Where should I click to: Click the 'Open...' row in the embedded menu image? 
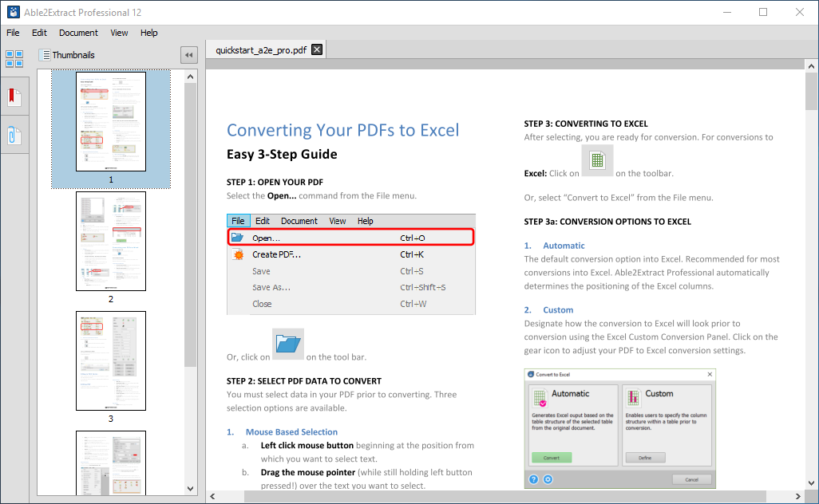(x=351, y=238)
